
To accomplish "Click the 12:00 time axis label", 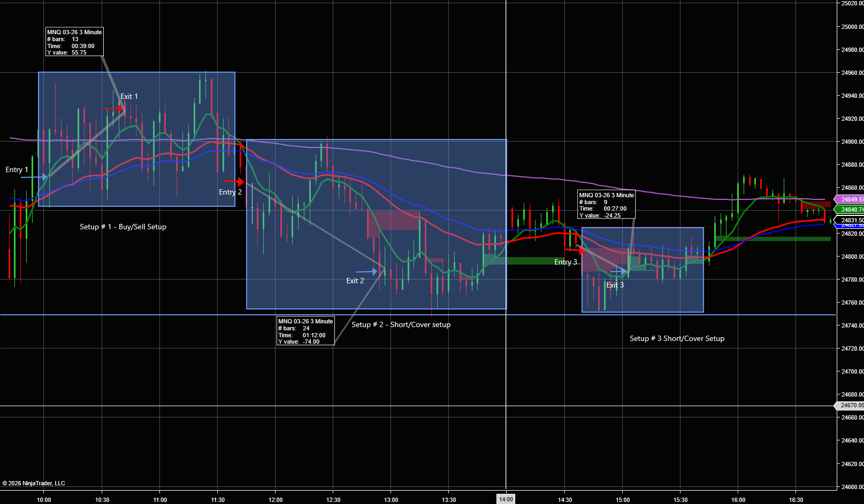I will (276, 500).
